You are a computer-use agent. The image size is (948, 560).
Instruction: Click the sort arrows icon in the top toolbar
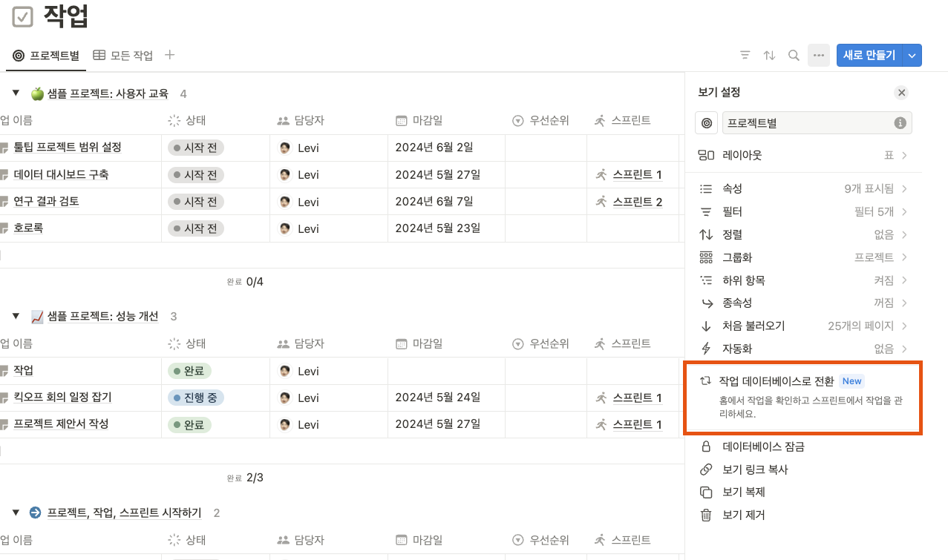pos(769,56)
